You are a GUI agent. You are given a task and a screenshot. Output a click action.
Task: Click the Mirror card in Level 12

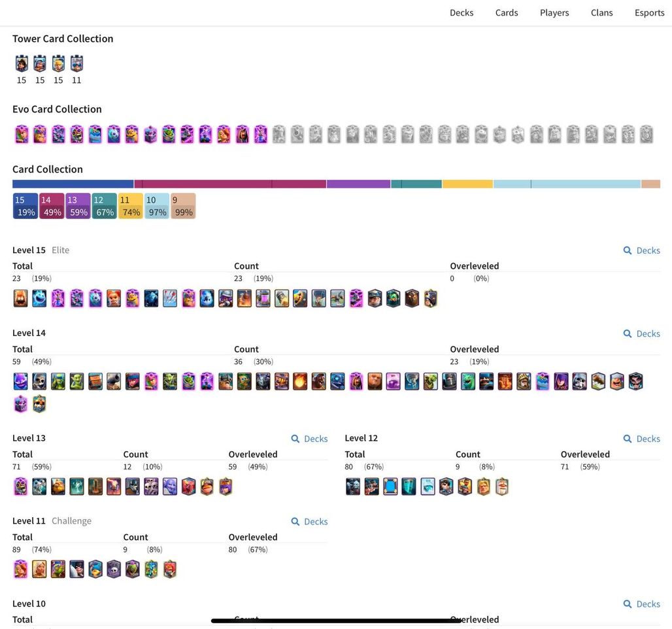click(390, 486)
